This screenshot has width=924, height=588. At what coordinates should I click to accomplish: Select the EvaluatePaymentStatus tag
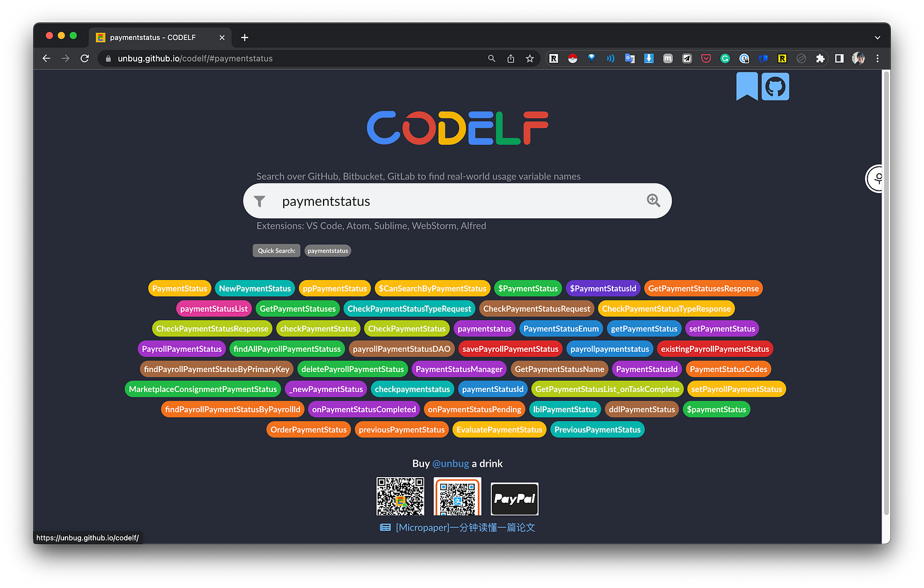499,430
